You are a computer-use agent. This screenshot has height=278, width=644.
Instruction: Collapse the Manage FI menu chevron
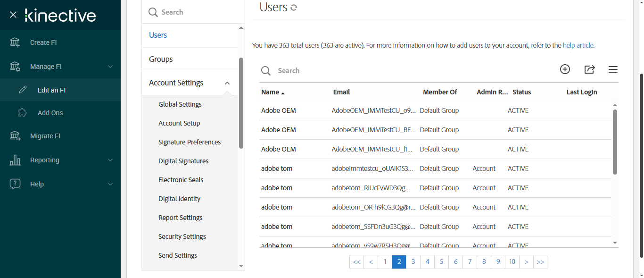110,67
